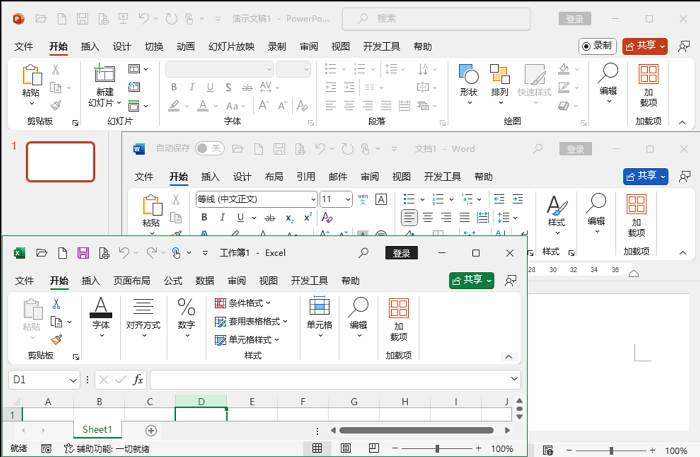The width and height of the screenshot is (700, 457).
Task: Open the Excel Name Box dropdown
Action: tap(73, 380)
